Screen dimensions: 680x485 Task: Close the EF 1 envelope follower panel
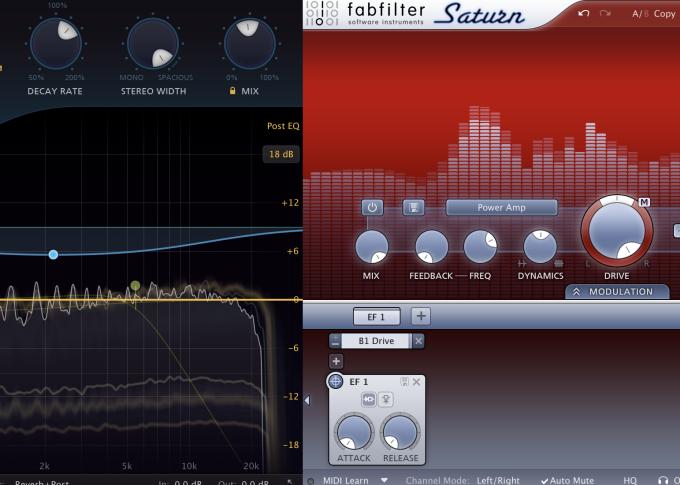click(416, 382)
